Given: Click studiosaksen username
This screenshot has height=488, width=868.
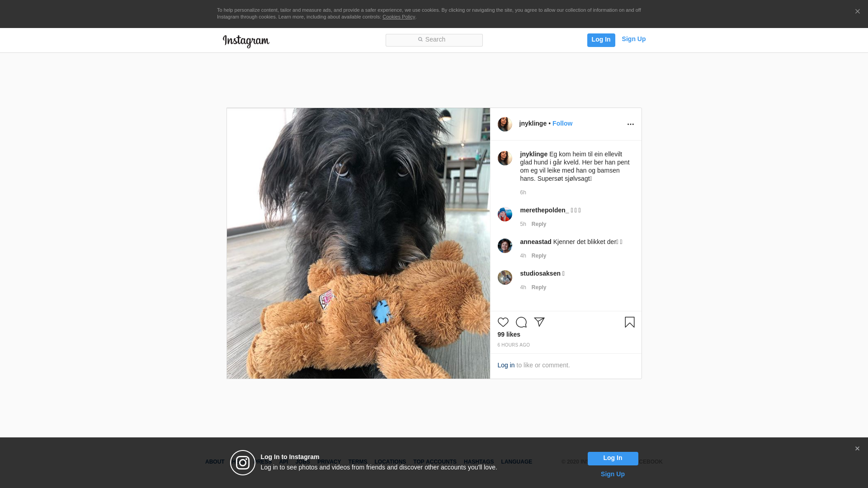Looking at the screenshot, I should pyautogui.click(x=540, y=273).
